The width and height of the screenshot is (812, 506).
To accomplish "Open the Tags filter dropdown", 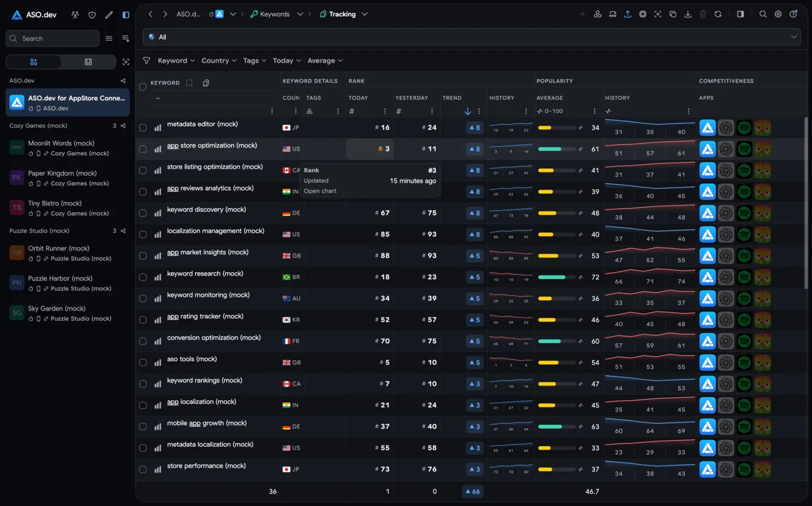I will pyautogui.click(x=254, y=60).
